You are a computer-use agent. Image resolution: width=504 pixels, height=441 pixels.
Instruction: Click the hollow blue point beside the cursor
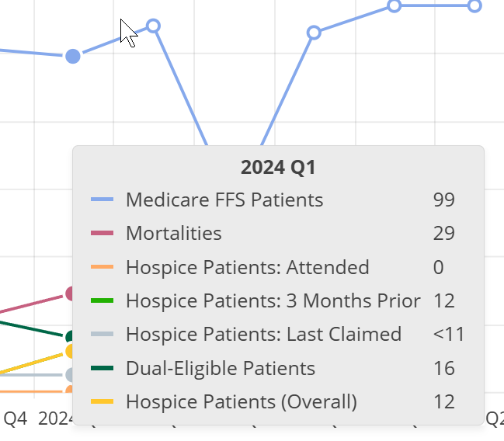(x=153, y=26)
